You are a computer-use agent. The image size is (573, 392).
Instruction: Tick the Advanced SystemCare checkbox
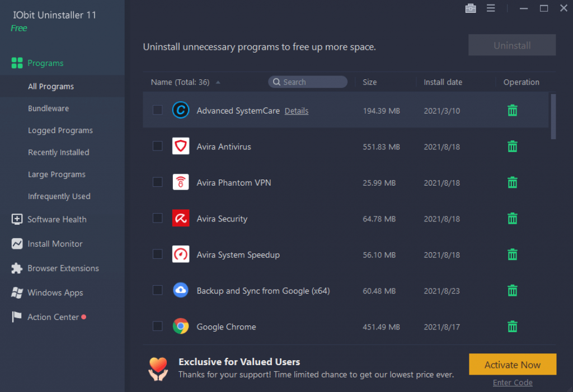(158, 110)
